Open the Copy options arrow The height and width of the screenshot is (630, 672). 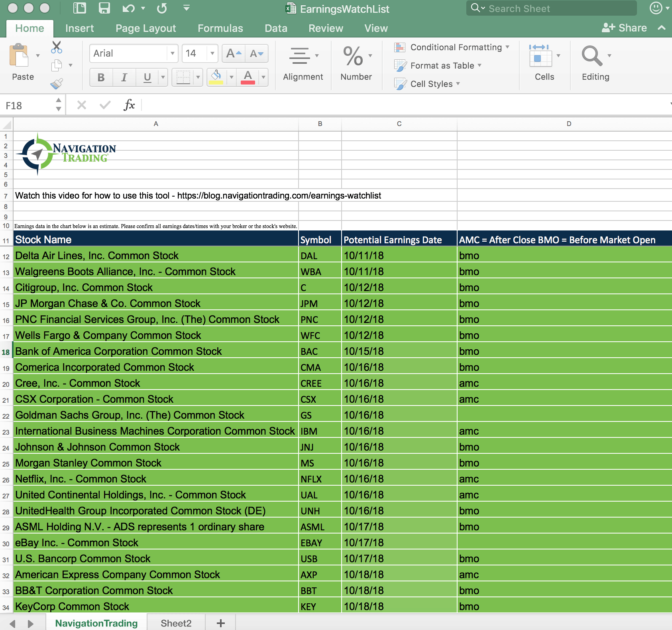click(71, 65)
